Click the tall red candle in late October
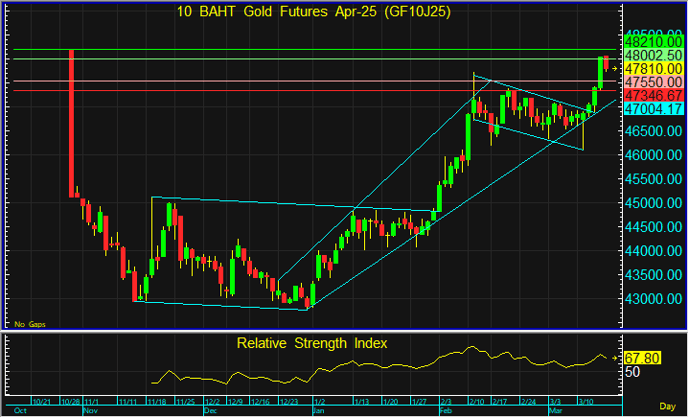Screen dimensions: 689x418 click(71, 120)
